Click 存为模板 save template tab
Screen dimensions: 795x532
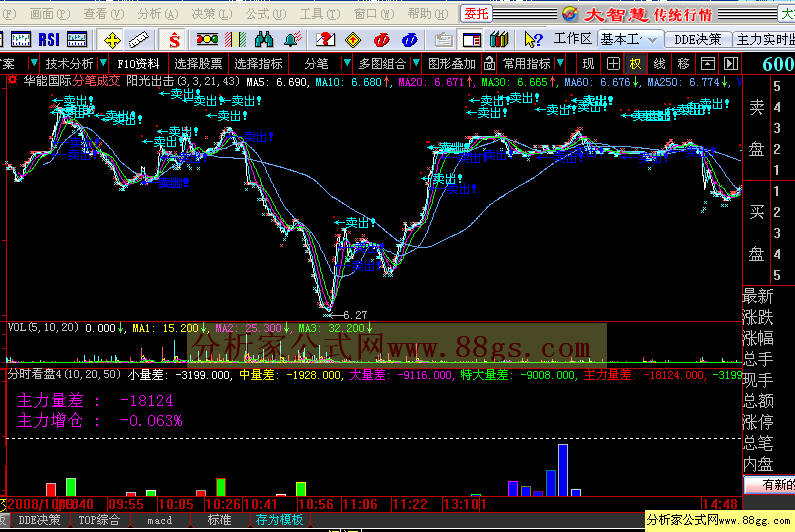pos(279,520)
